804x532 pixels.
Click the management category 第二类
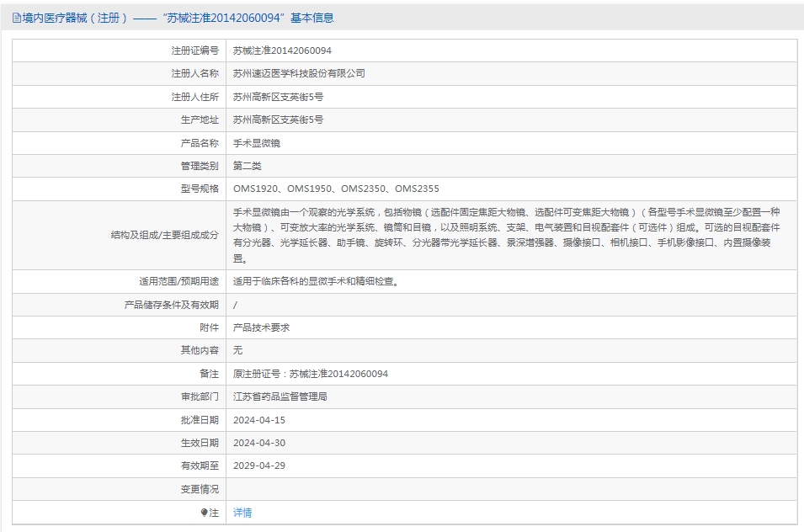(x=248, y=166)
